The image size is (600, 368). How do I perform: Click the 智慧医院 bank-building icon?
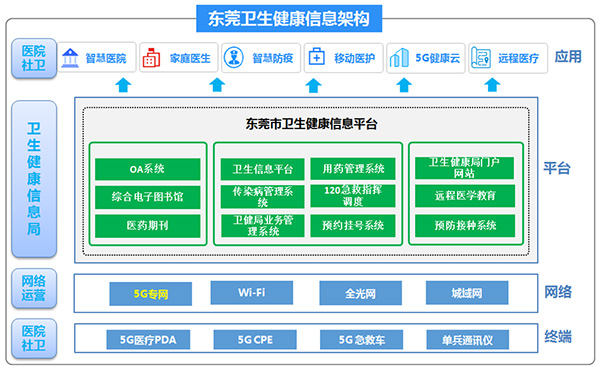(70, 58)
